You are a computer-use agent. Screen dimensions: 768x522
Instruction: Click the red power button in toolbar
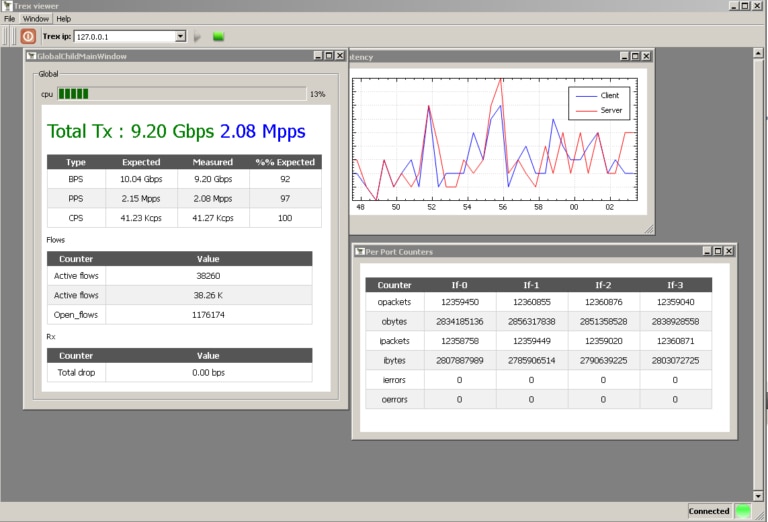[28, 36]
